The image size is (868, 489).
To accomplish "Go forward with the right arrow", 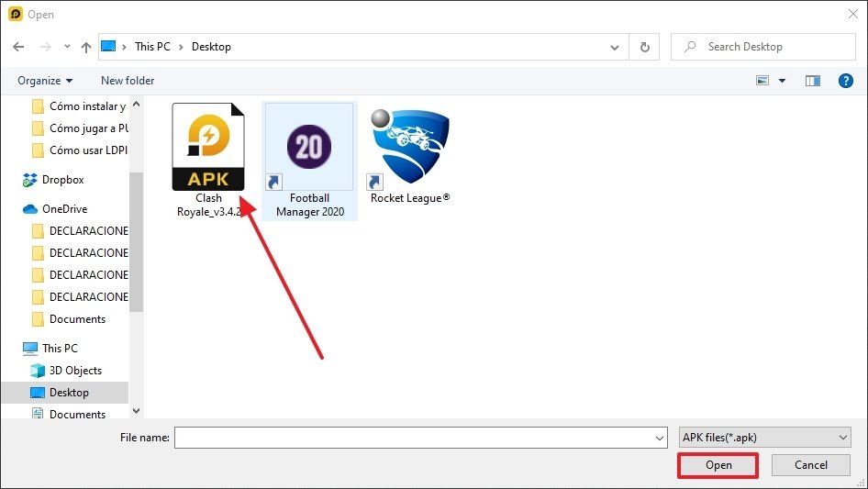I will click(x=45, y=47).
